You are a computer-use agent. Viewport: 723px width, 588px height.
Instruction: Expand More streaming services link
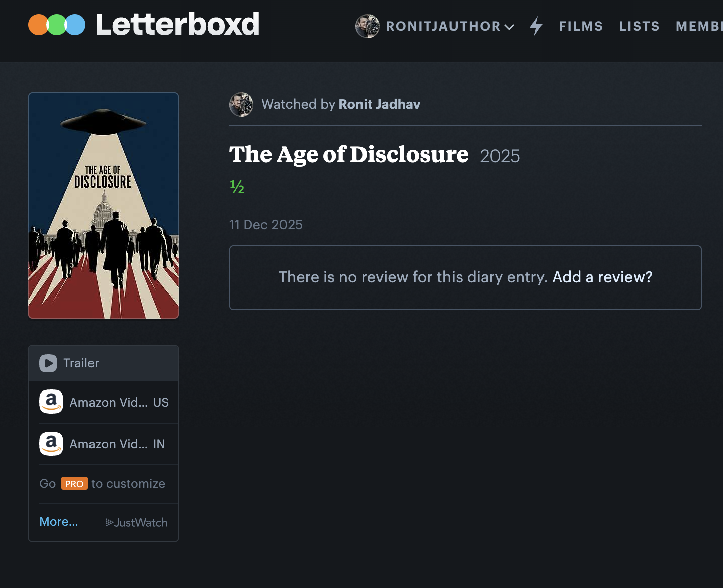[x=59, y=522]
